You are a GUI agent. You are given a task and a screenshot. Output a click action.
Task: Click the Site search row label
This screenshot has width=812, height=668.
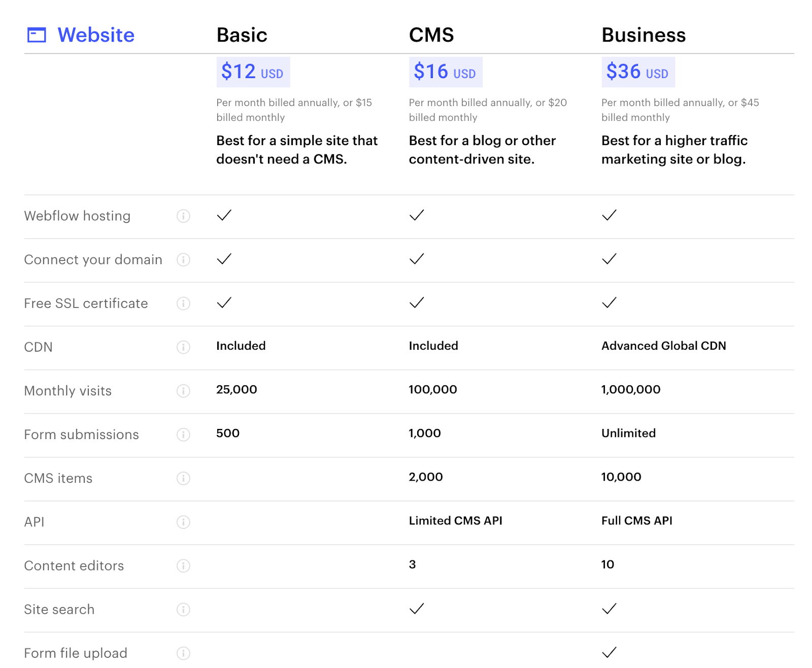(x=59, y=609)
